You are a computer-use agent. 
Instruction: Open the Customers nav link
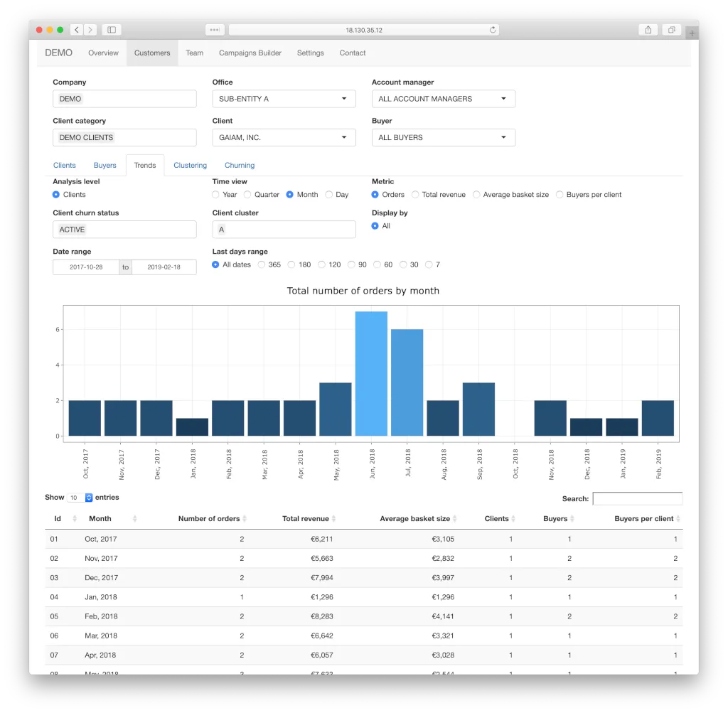(152, 53)
